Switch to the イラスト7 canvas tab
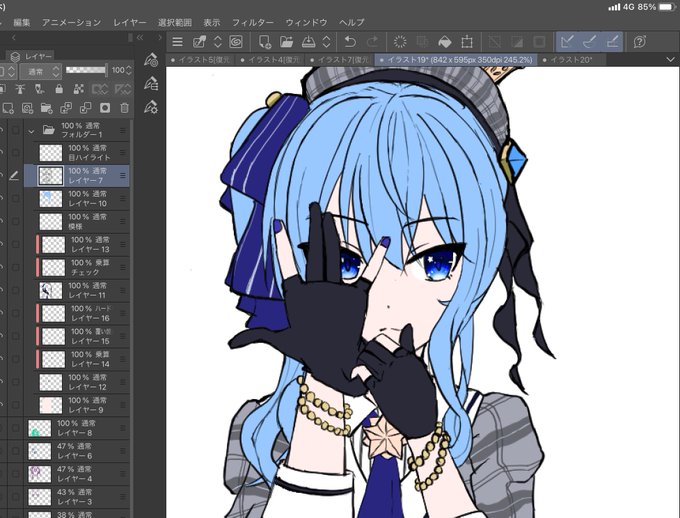This screenshot has width=680, height=518. 339,59
